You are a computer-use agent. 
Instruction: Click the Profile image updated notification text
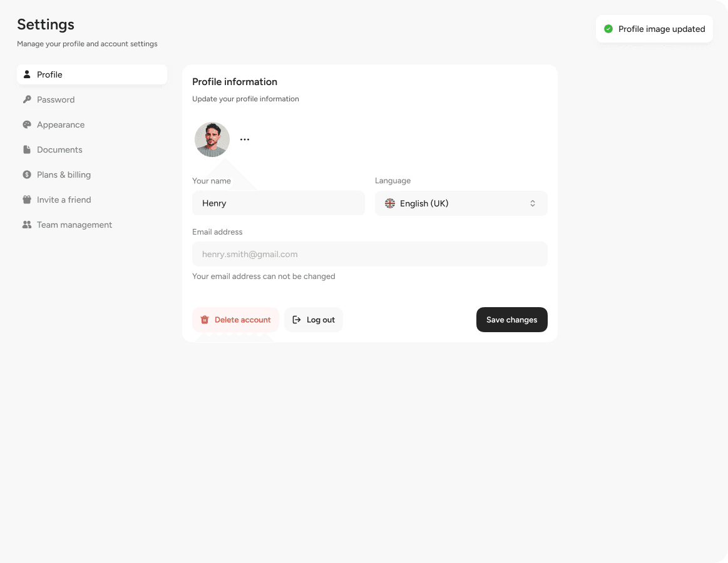coord(662,29)
